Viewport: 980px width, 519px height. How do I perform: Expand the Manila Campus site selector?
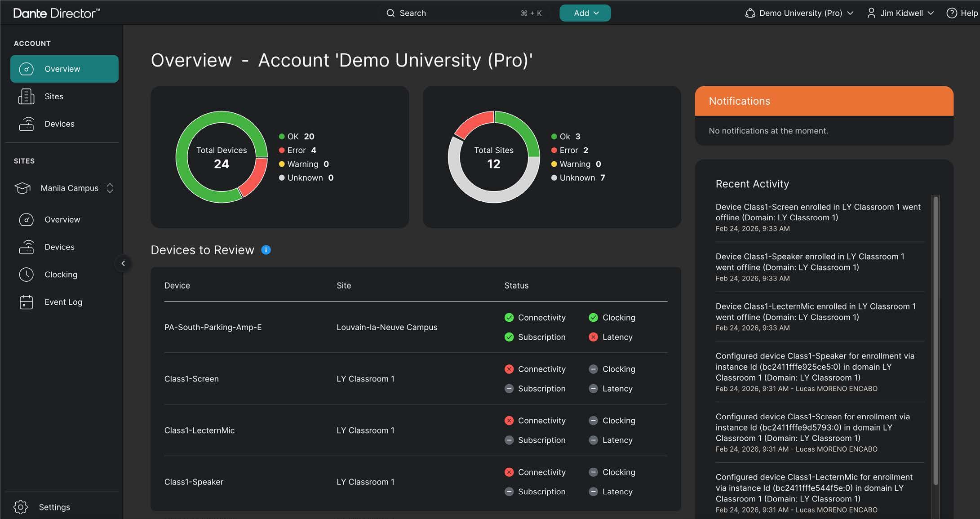tap(110, 188)
